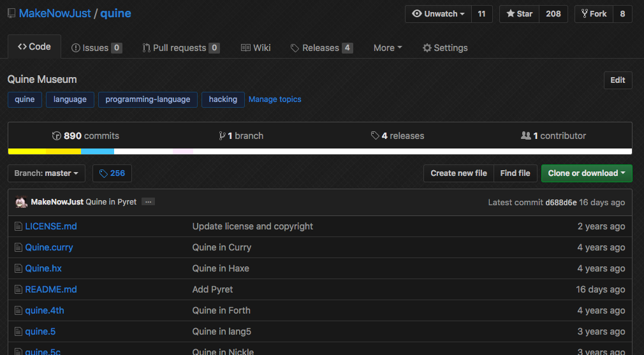Open the quine repository name link
Image resolution: width=644 pixels, height=355 pixels.
pos(116,13)
